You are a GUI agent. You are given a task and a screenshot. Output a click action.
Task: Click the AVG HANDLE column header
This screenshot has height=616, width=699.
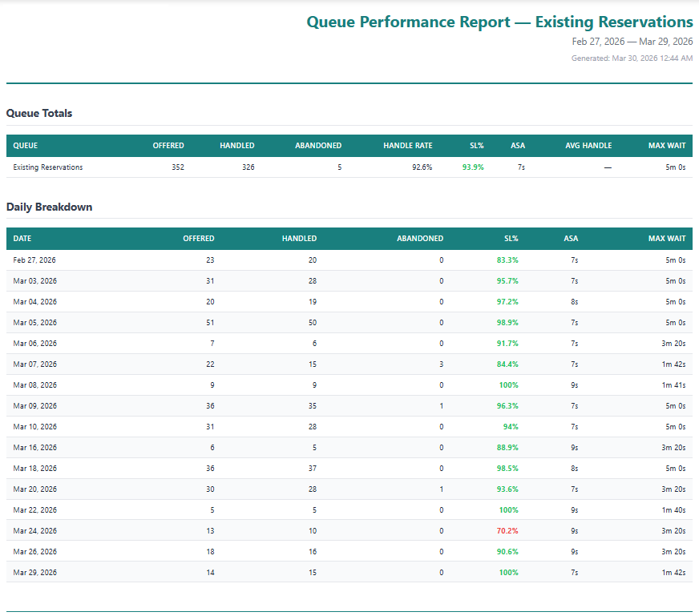(x=588, y=146)
